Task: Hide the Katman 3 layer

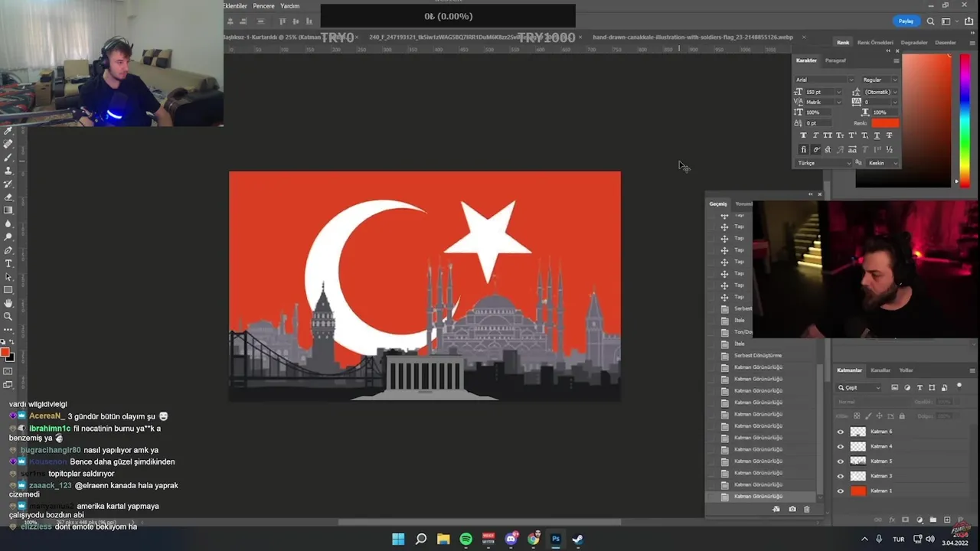Action: coord(841,476)
